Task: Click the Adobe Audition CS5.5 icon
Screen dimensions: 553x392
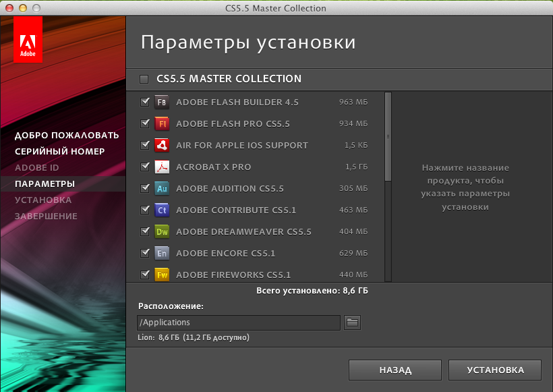Action: pyautogui.click(x=161, y=188)
